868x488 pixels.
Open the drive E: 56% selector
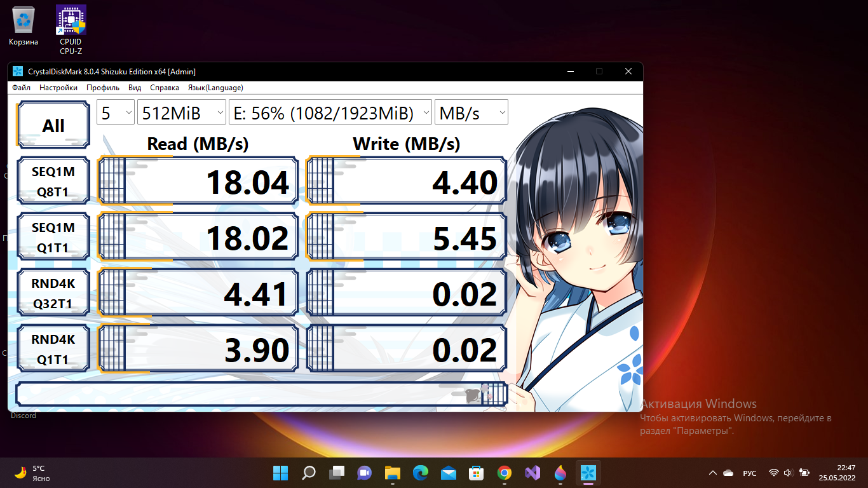[x=330, y=113]
